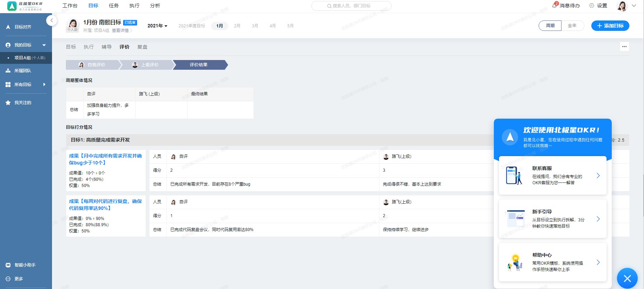Click the user avatar at top right
Screen dimensions: 644x289
[622, 6]
